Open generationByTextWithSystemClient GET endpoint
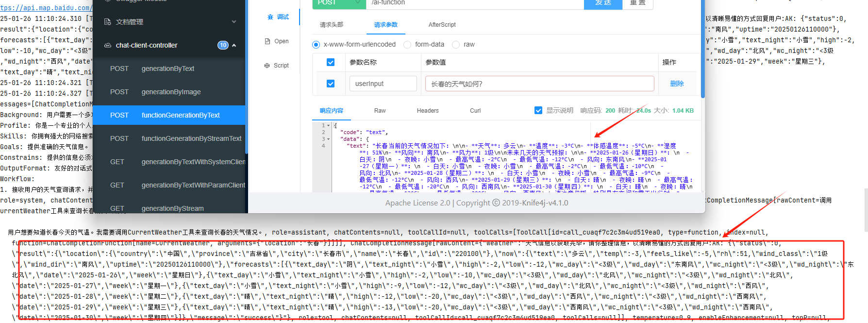868x323 pixels. click(169, 162)
